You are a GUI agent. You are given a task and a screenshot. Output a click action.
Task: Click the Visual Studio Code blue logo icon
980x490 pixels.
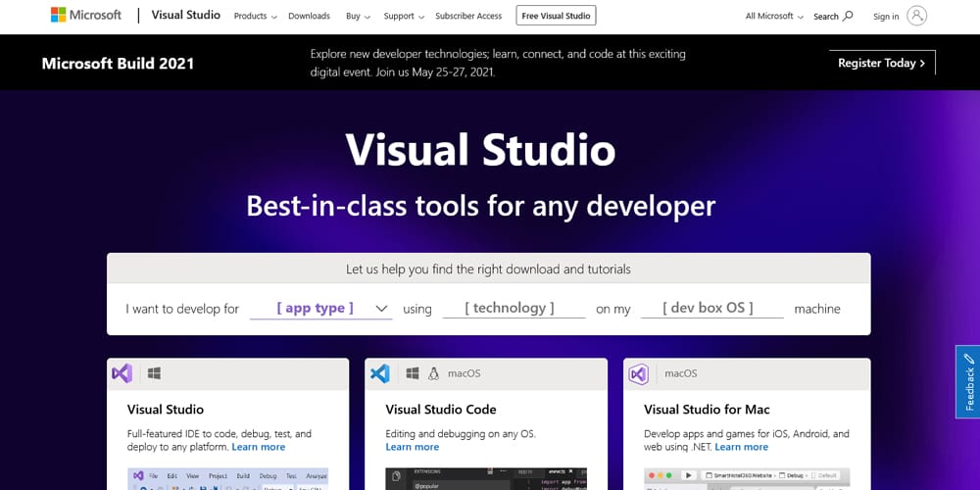click(x=380, y=373)
